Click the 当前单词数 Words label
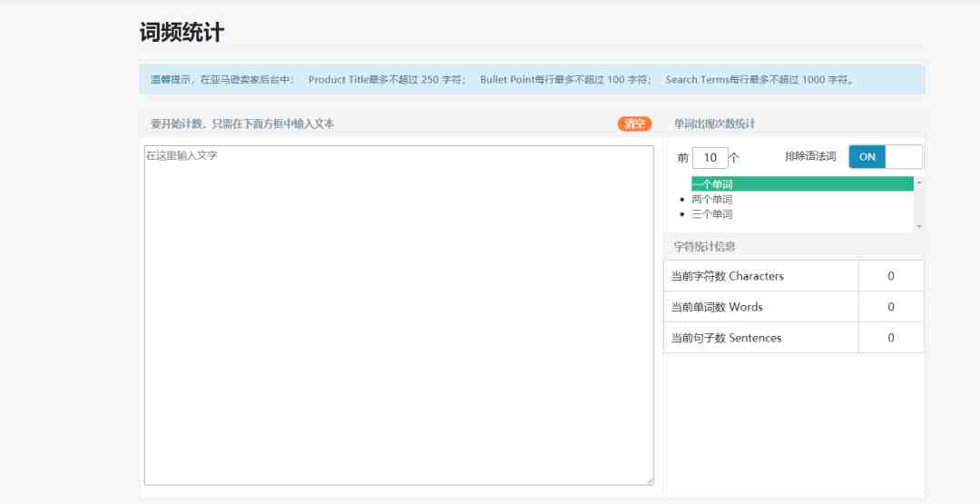The width and height of the screenshot is (980, 504). pos(717,307)
